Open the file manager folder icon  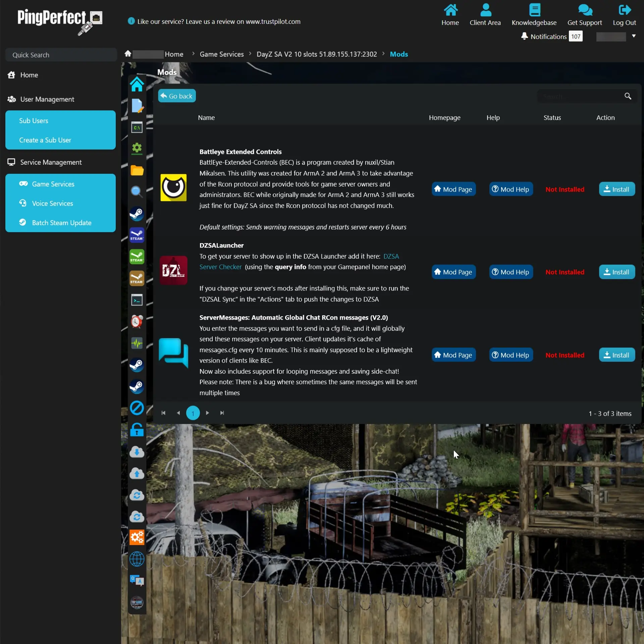[137, 170]
